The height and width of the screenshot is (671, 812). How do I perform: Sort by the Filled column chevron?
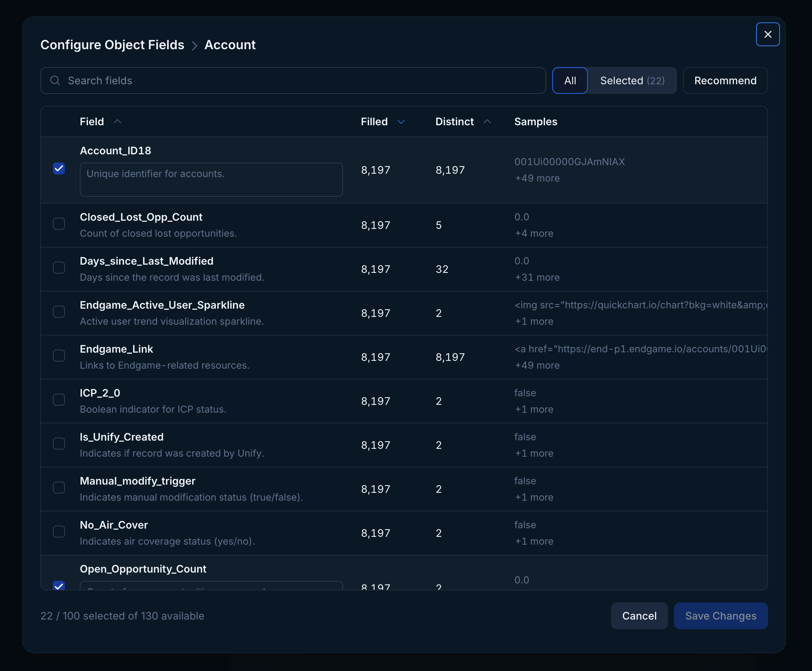(x=401, y=122)
